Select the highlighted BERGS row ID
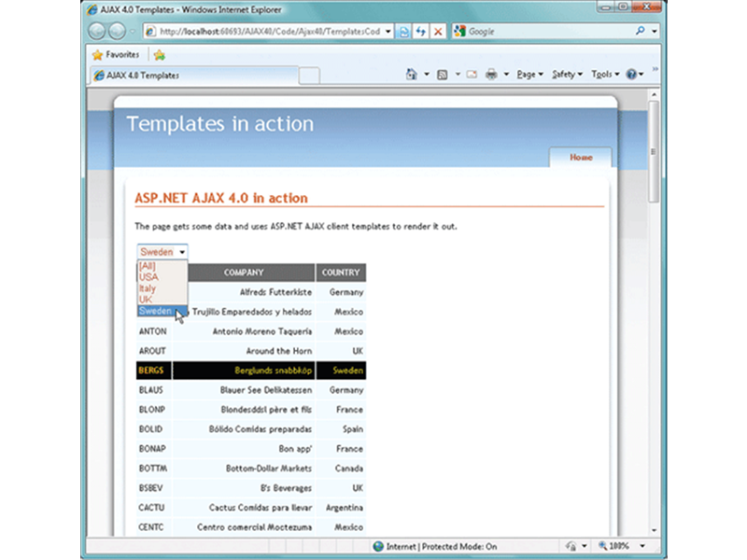747x560 pixels. click(x=151, y=371)
